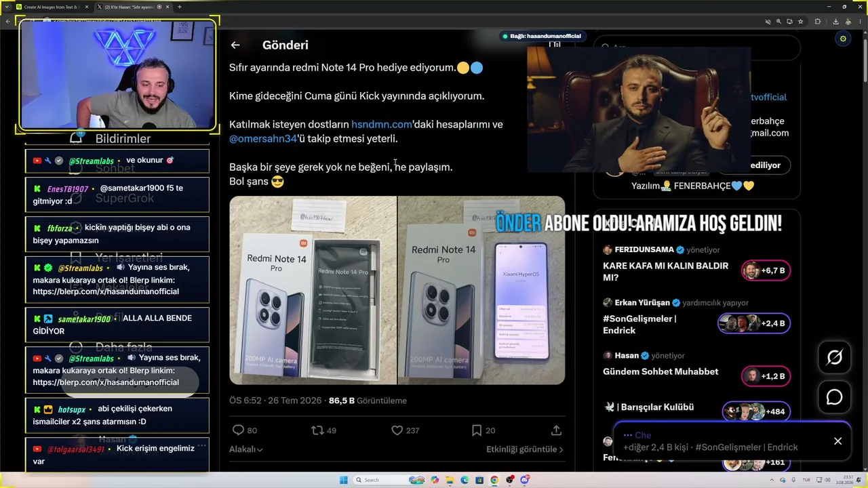
Task: Click the FERIDUNSAMA host name
Action: [644, 249]
